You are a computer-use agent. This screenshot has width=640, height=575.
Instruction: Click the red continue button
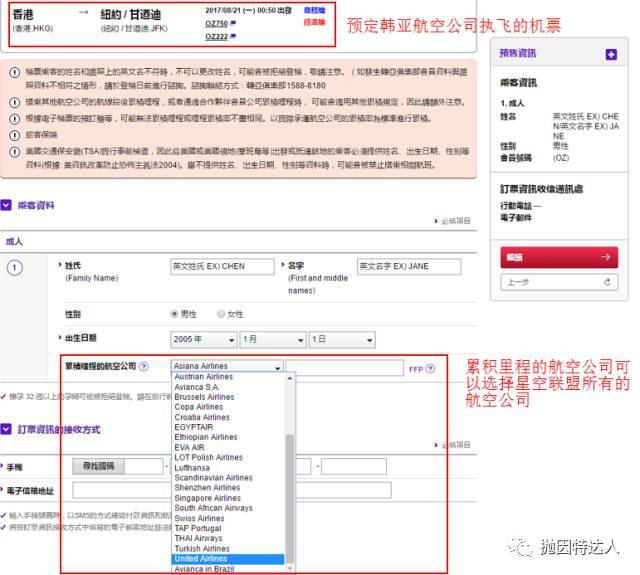(x=559, y=258)
